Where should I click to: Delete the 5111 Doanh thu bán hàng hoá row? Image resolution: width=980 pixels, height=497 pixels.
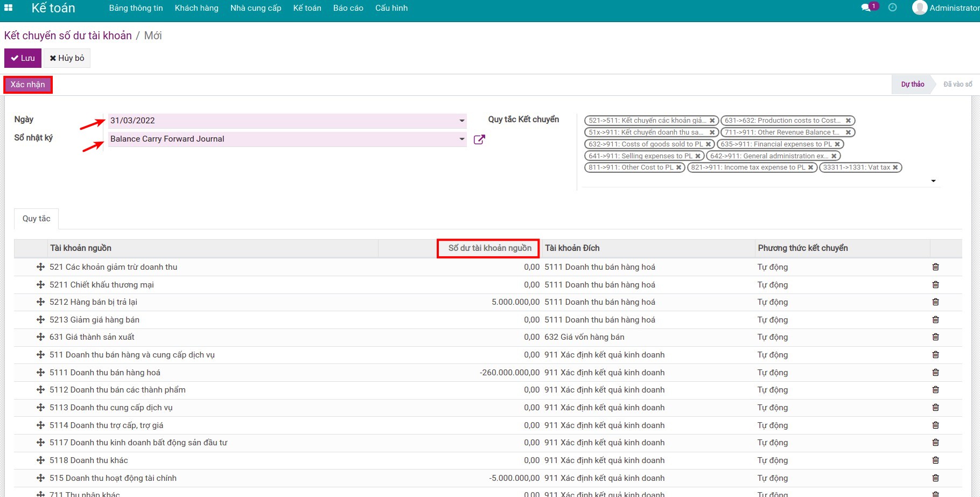935,373
